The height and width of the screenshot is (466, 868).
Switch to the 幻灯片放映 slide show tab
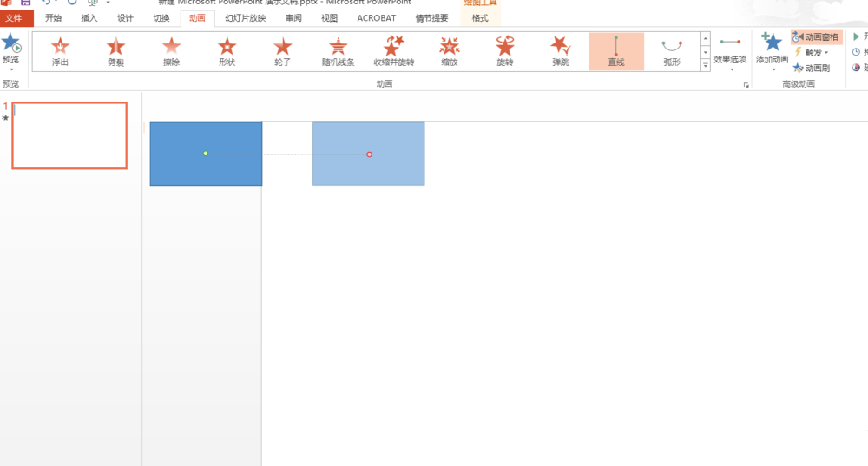click(x=246, y=18)
